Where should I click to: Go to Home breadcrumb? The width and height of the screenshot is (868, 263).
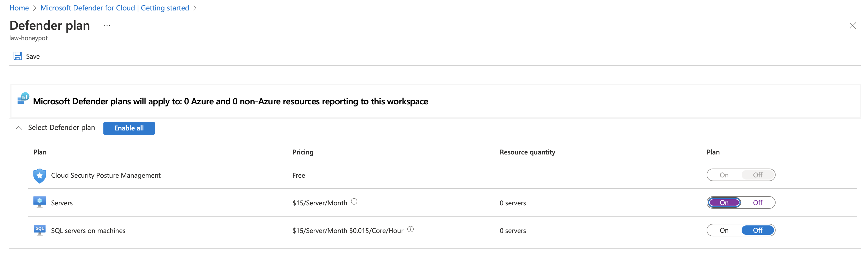19,8
